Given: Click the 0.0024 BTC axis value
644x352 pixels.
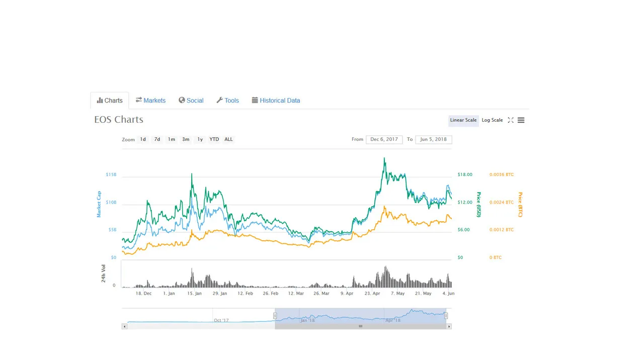Looking at the screenshot, I should (502, 202).
